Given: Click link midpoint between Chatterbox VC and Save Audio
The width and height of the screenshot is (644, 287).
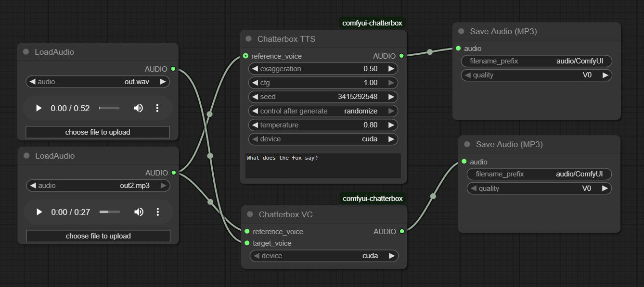Looking at the screenshot, I should click(433, 196).
